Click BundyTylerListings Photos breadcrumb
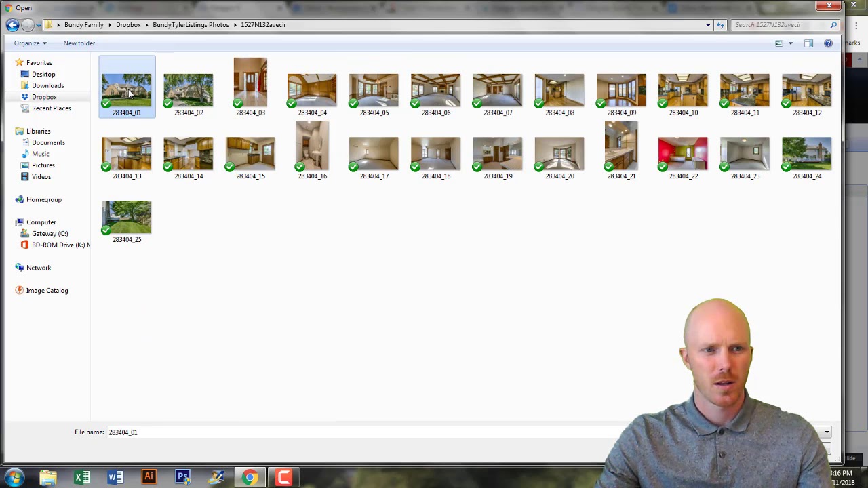Viewport: 868px width, 488px height. tap(191, 25)
